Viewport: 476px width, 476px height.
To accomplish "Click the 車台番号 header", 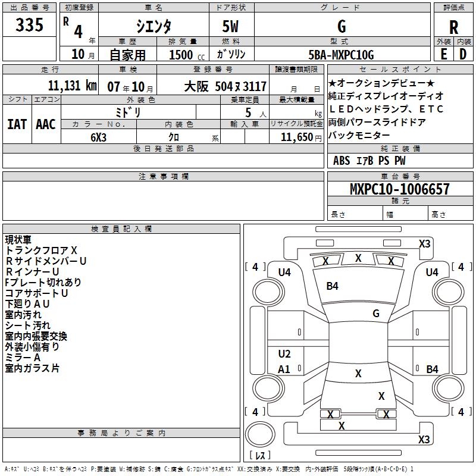I will click(x=400, y=176).
